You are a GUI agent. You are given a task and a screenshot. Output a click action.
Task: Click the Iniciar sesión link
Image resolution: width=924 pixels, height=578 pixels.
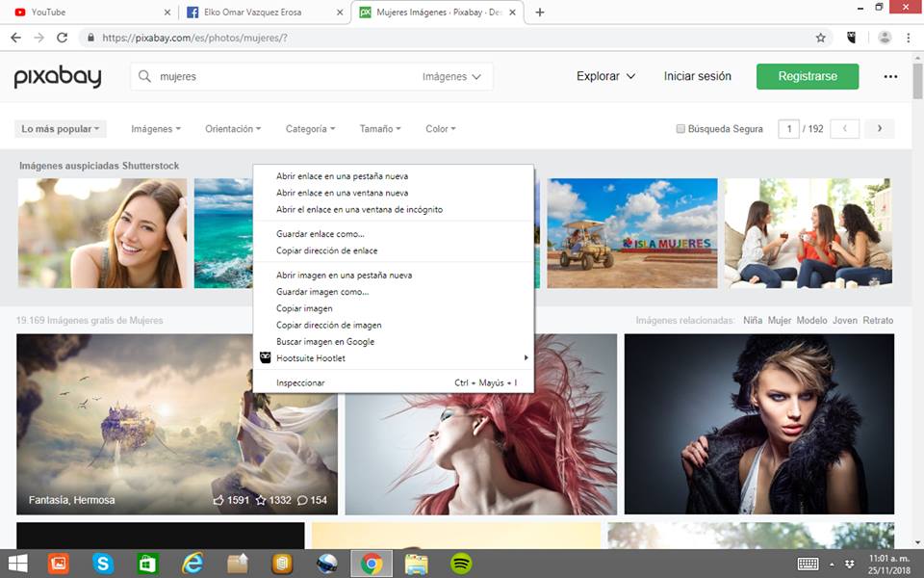[x=697, y=76]
